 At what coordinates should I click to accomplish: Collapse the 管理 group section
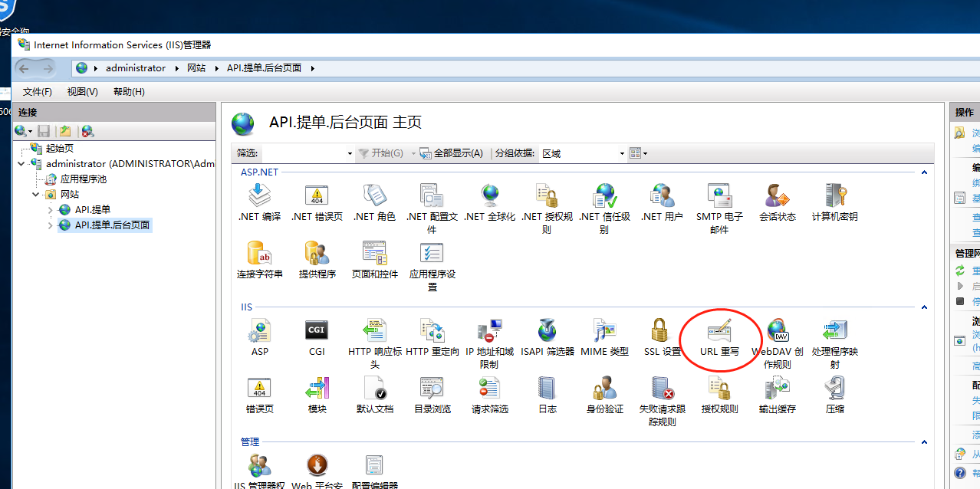pos(924,442)
